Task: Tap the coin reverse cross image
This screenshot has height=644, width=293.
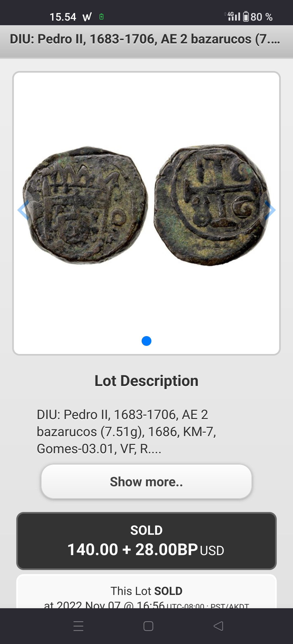Action: point(212,205)
